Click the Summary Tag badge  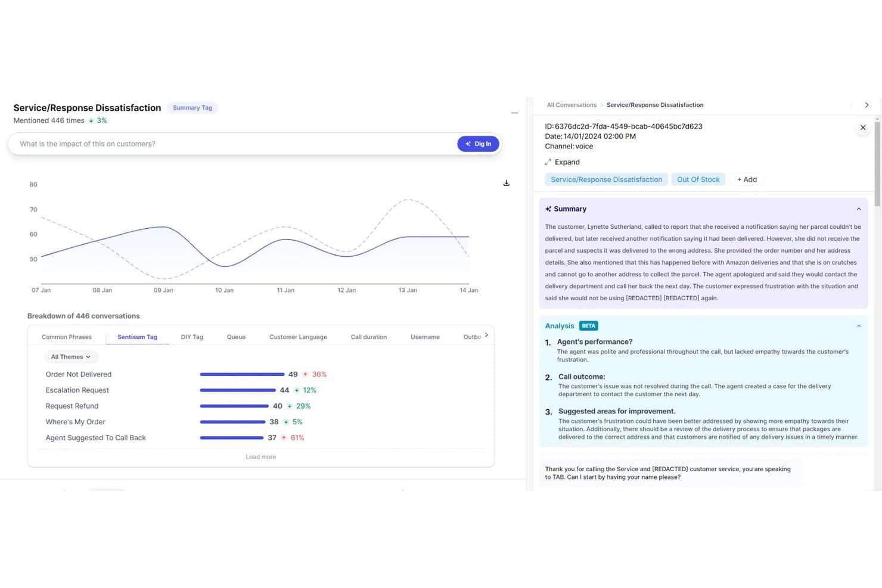click(192, 108)
